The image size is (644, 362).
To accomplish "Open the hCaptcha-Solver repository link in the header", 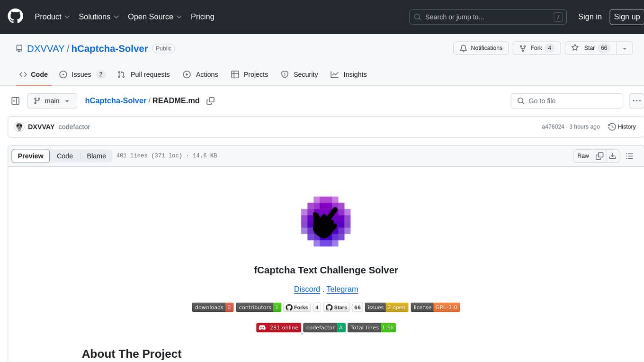I will tap(109, 48).
